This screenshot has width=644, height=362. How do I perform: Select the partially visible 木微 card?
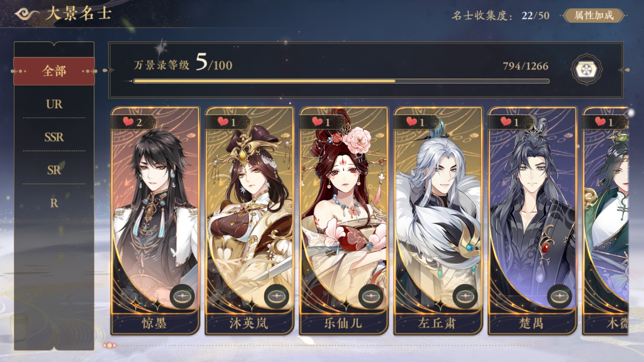pos(606,221)
